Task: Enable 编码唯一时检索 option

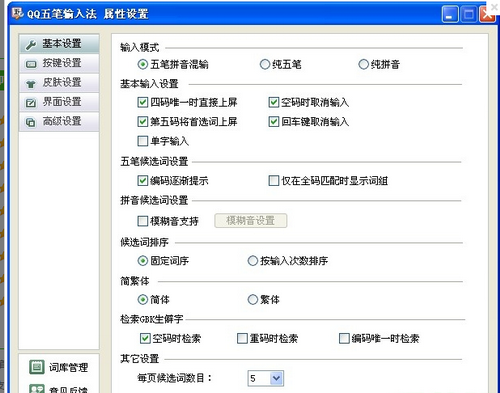Action: 344,339
